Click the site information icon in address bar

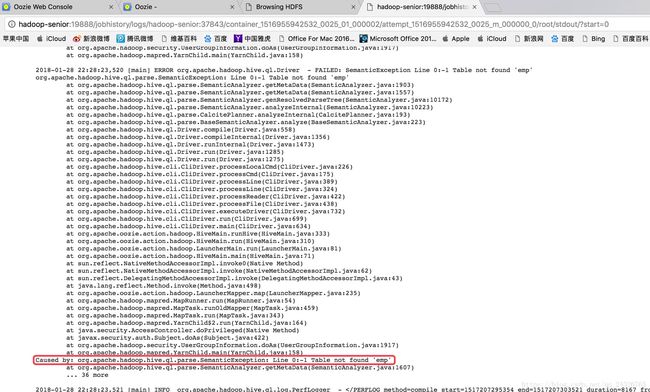12,24
